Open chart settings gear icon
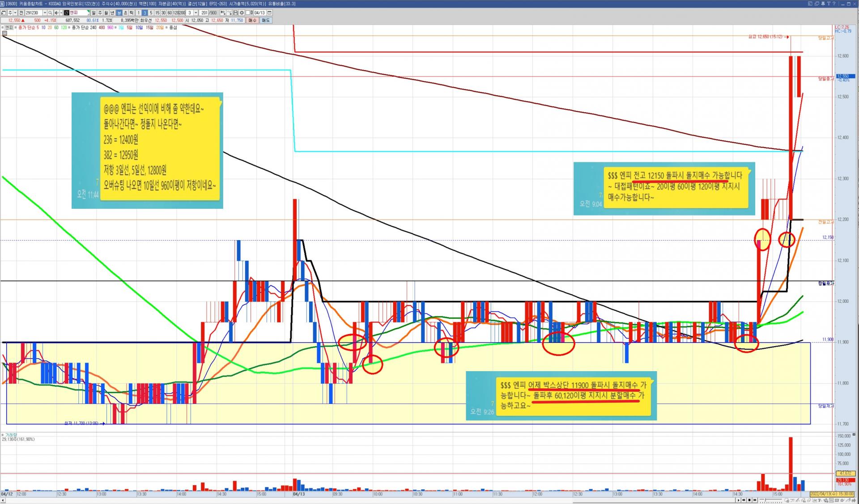 click(x=242, y=13)
